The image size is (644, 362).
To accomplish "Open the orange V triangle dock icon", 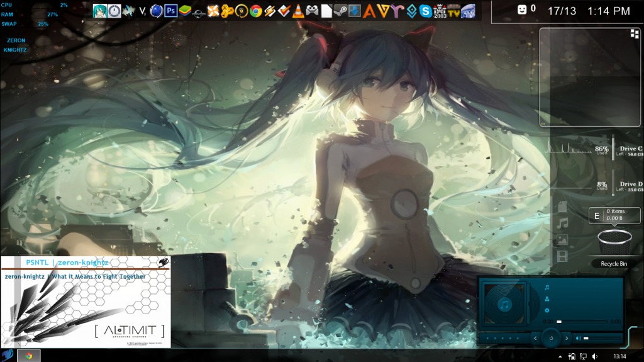I will [383, 11].
